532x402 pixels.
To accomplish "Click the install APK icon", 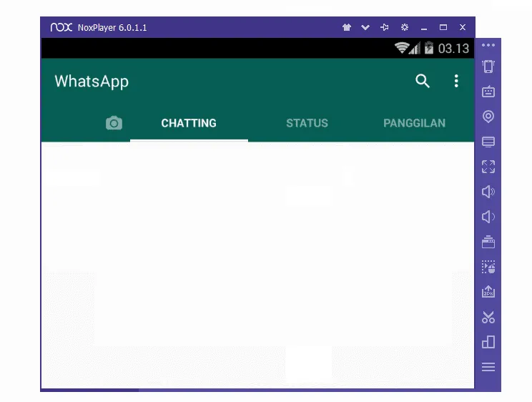I will coord(488,292).
